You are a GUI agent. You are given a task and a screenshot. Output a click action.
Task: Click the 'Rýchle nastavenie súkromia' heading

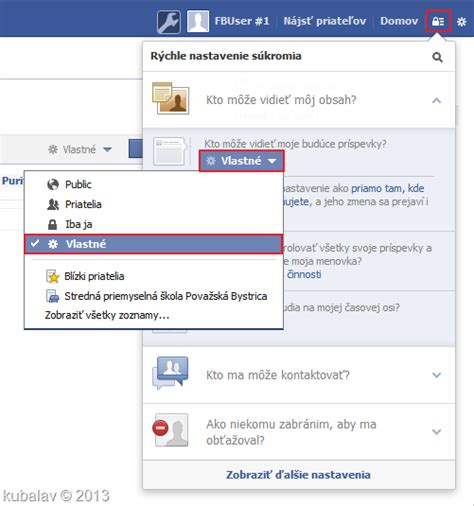[226, 56]
